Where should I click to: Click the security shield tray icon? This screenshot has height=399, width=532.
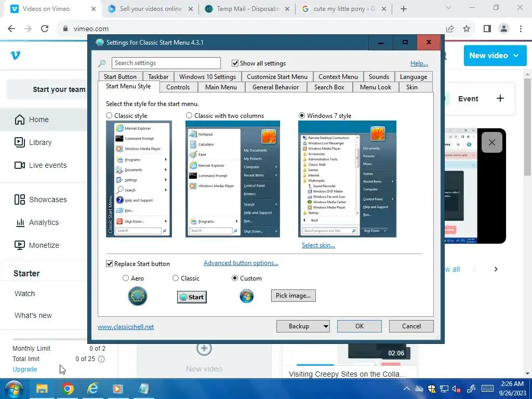(432, 389)
